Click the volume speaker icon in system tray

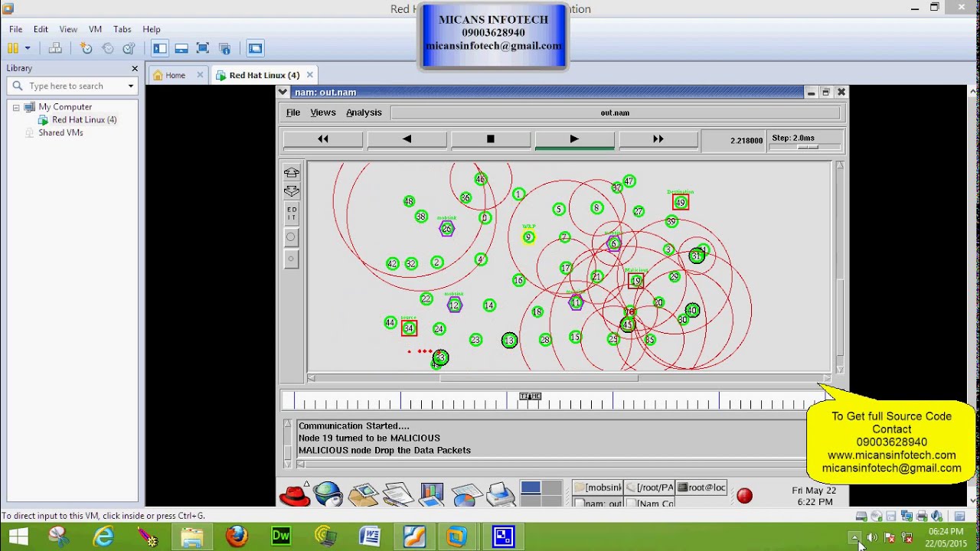click(872, 537)
